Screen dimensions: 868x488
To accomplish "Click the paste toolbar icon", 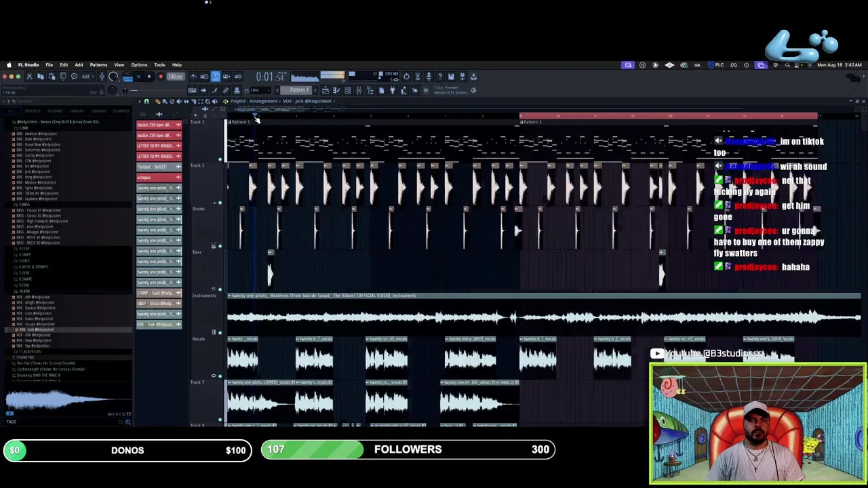I will (52, 77).
